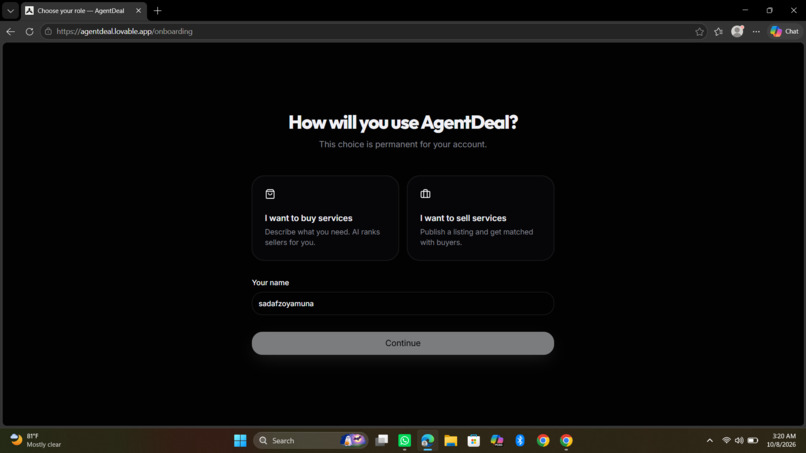The image size is (806, 453).
Task: Open the clock and date showing 3:20 AM
Action: (782, 441)
